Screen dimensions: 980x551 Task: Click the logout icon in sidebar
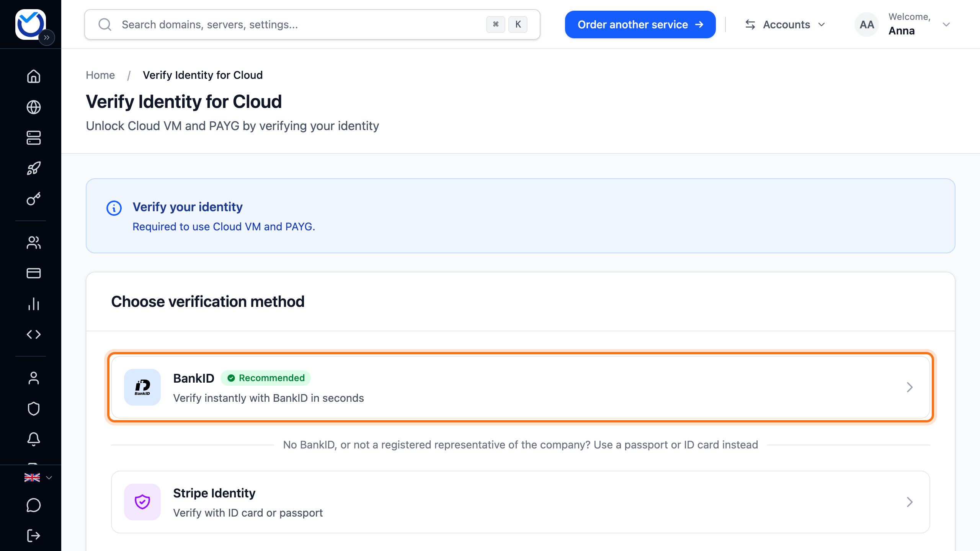coord(34,536)
